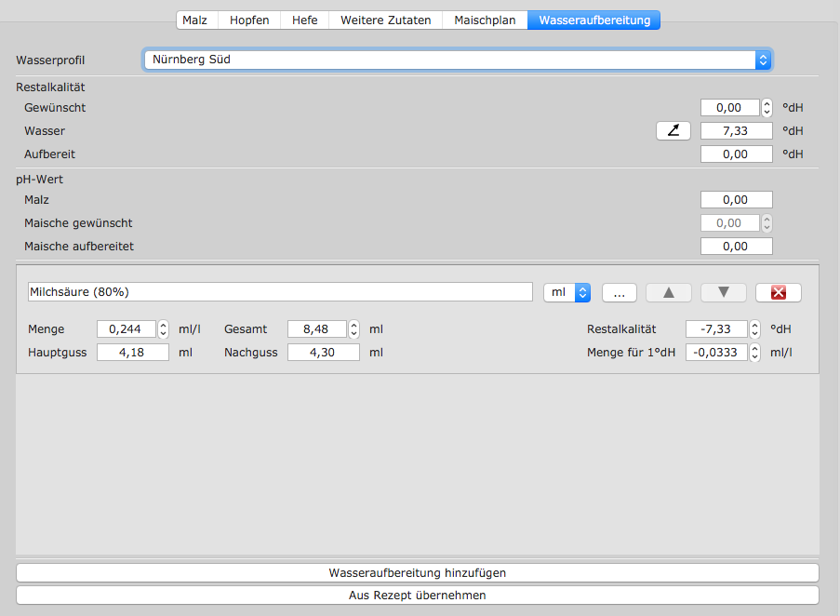Screen dimensions: 840x616
Task: Move Milchsäure entry up with the up arrow
Action: [668, 292]
